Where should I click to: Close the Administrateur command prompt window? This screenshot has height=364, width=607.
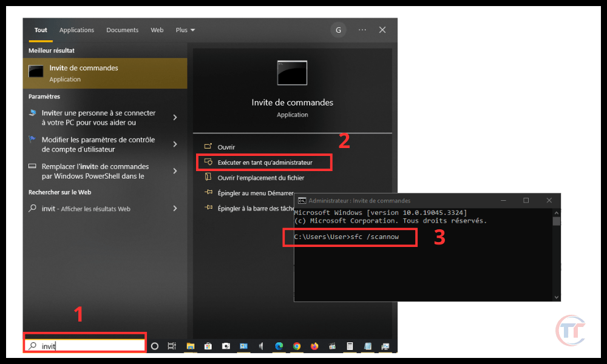coord(549,200)
